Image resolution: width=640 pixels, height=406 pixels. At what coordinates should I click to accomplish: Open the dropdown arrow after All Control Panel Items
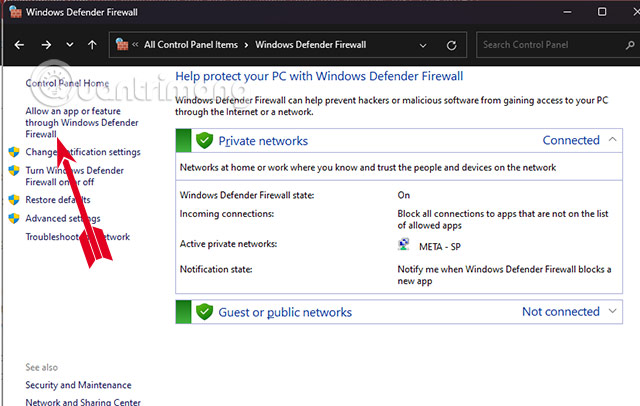point(246,45)
